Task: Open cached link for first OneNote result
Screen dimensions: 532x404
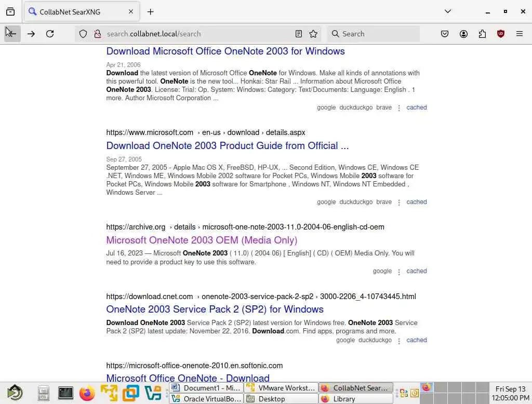Action: 416,107
